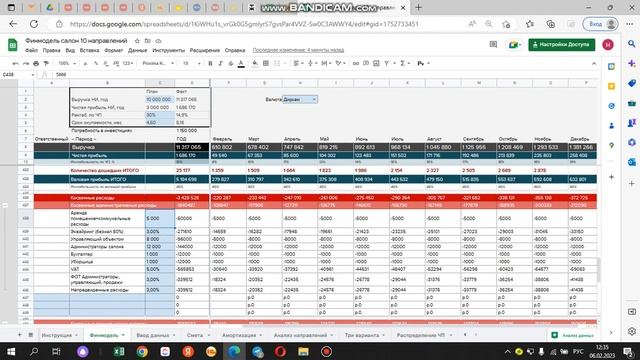Click the Настройки Доступа share button
640x360 pixels.
coord(562,44)
